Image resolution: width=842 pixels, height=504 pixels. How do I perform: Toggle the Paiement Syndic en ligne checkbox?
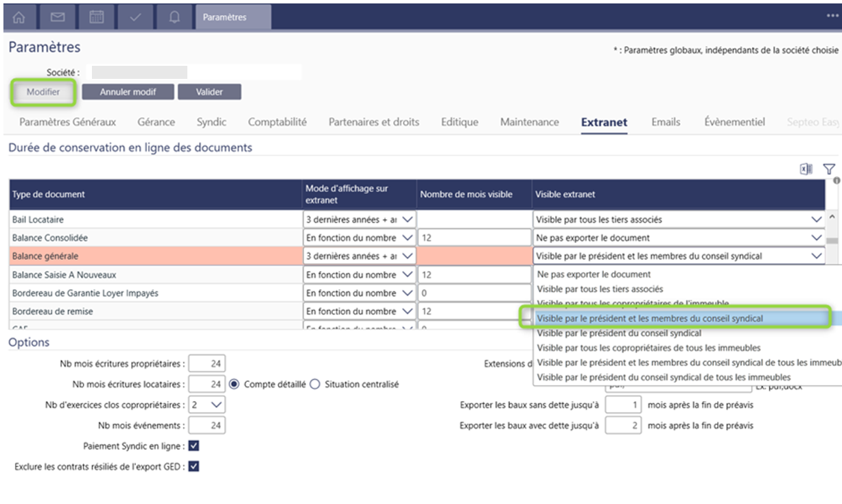(194, 446)
